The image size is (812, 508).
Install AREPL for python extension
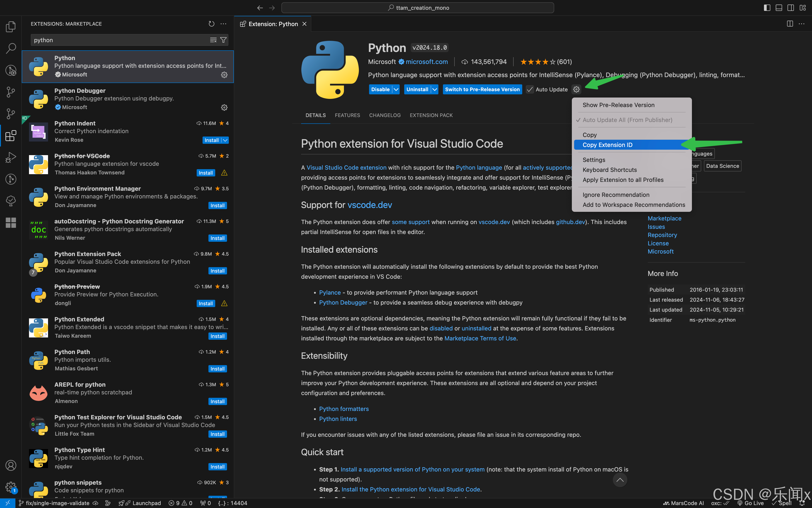[217, 401]
